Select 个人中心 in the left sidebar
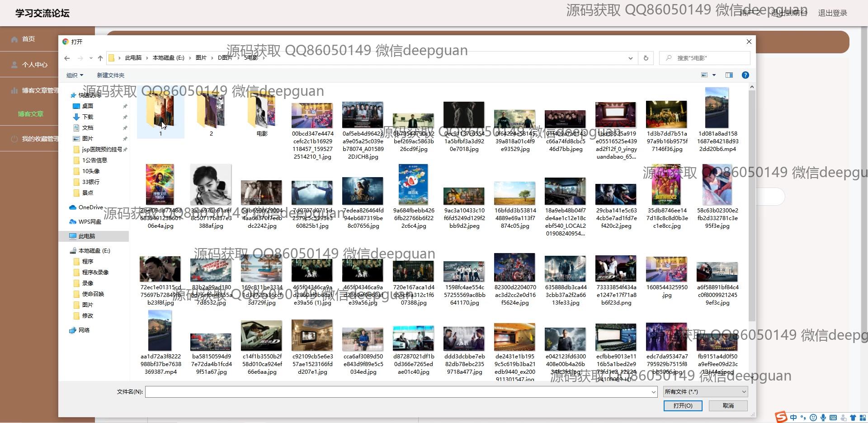 pos(34,65)
